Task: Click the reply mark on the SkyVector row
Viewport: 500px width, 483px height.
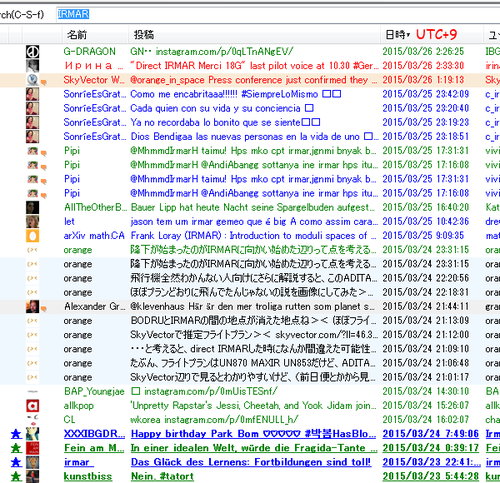Action: click(43, 82)
